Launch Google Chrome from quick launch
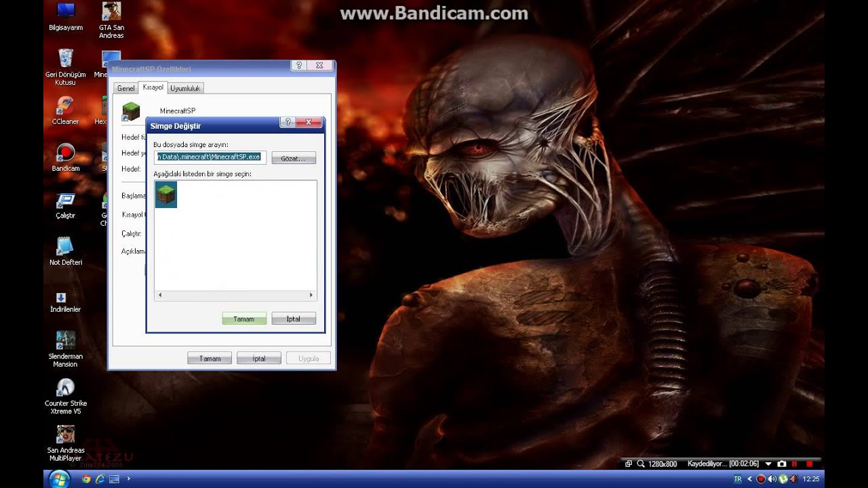The height and width of the screenshot is (488, 868). [86, 479]
